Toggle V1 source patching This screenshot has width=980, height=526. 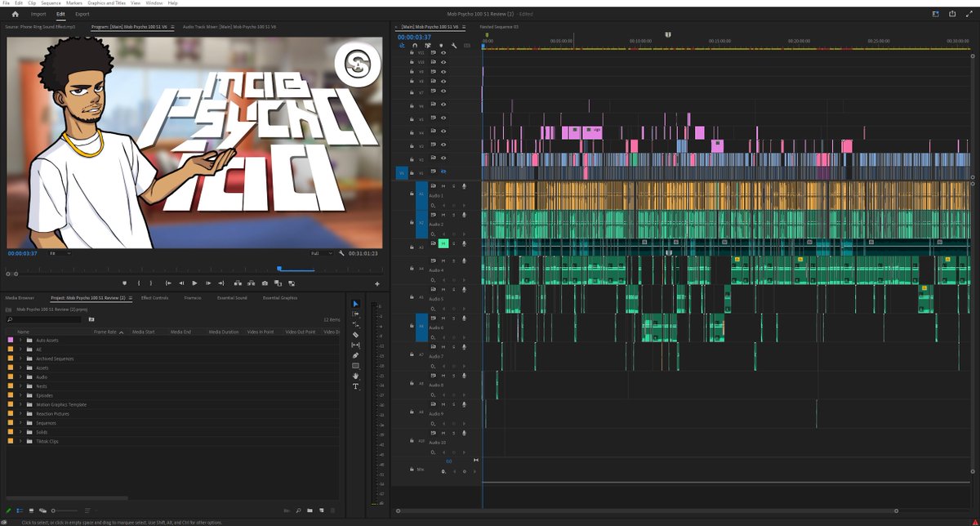tap(401, 172)
